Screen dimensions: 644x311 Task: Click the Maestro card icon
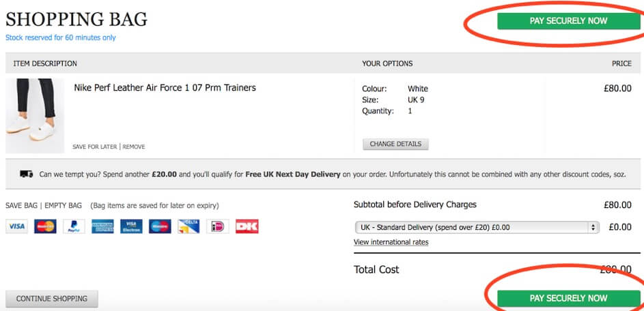click(x=160, y=226)
